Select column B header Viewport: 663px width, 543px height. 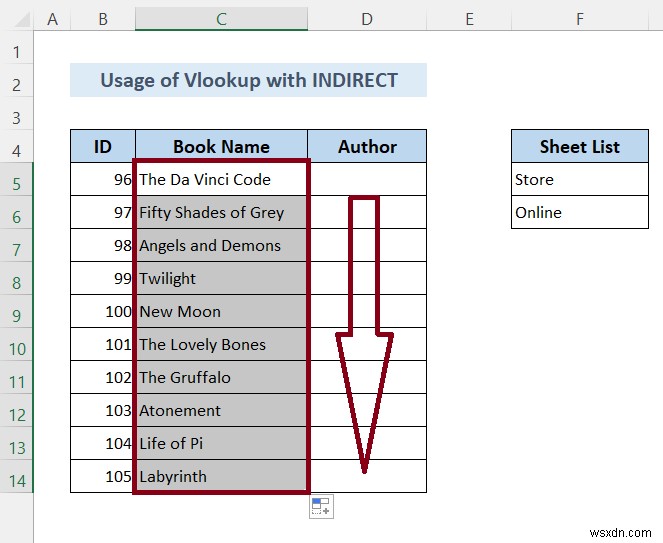click(x=103, y=19)
